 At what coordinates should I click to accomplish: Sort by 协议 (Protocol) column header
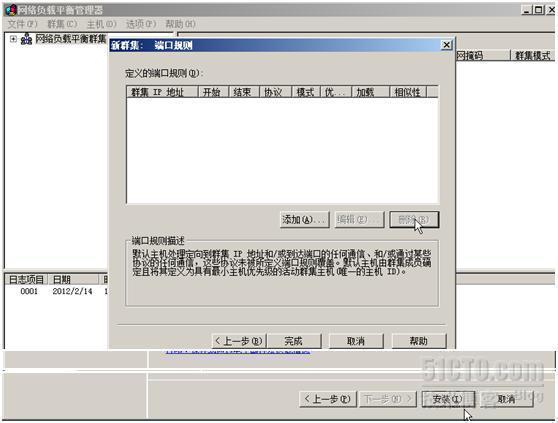click(x=276, y=92)
